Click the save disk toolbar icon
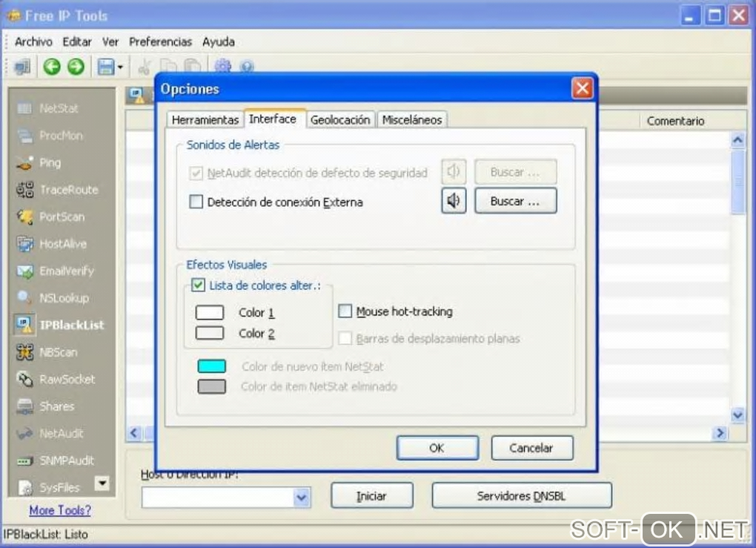 tap(105, 67)
